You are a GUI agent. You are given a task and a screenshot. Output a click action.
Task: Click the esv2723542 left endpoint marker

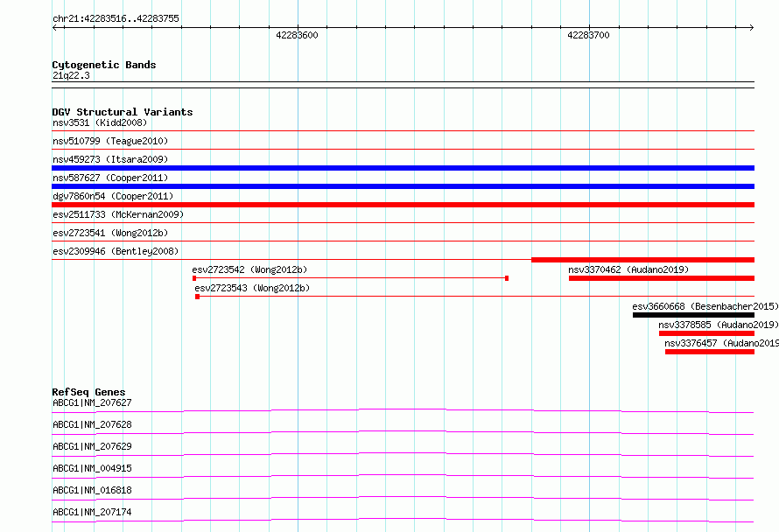194,278
